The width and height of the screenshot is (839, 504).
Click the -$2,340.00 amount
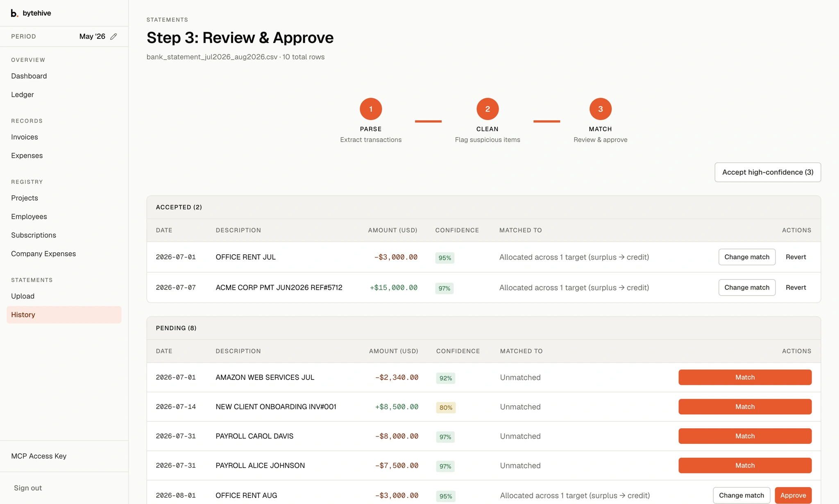(397, 377)
